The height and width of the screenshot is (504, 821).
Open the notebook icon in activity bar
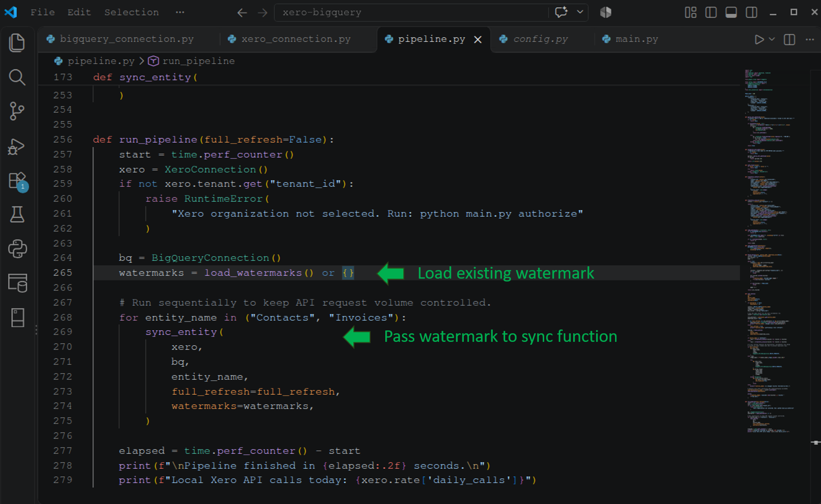(x=18, y=317)
